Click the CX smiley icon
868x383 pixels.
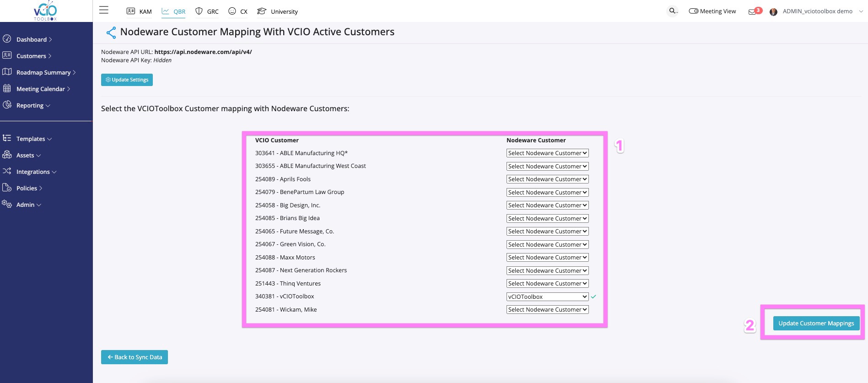click(x=232, y=11)
